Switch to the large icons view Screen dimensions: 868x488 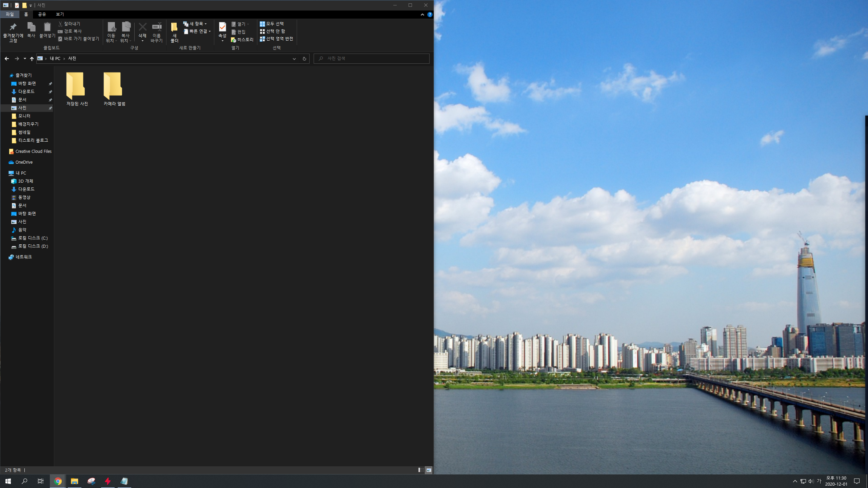tap(429, 470)
